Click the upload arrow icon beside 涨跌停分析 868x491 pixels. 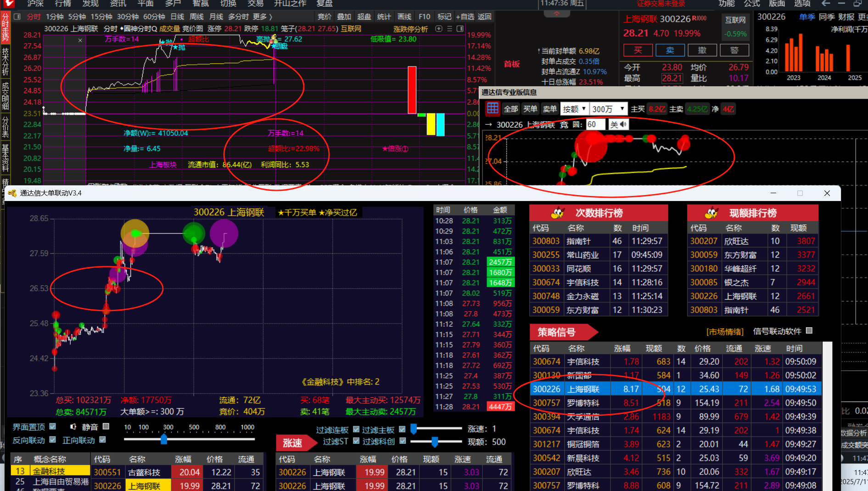pyautogui.click(x=439, y=29)
